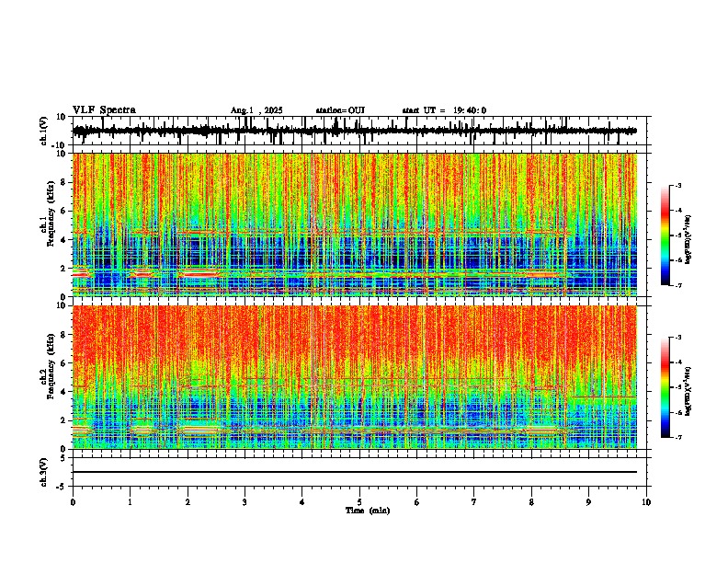The height and width of the screenshot is (563, 728).
Task: Click the "10" at the time axis end
Action: 646,502
